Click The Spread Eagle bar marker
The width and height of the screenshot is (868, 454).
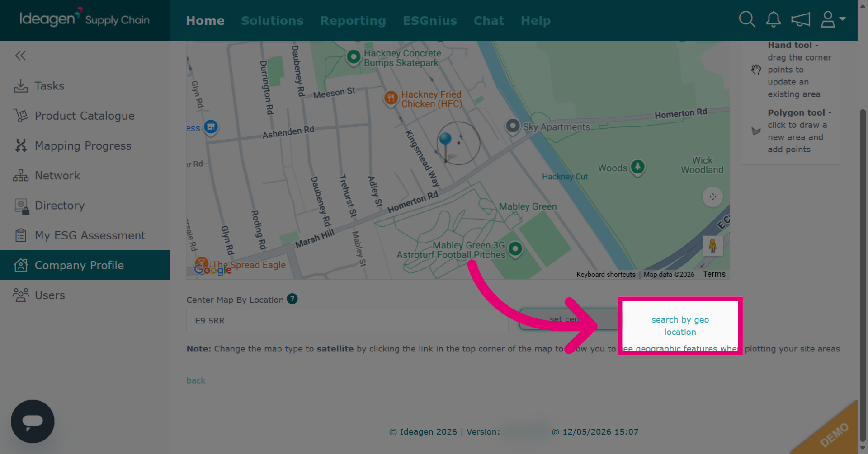(x=201, y=263)
